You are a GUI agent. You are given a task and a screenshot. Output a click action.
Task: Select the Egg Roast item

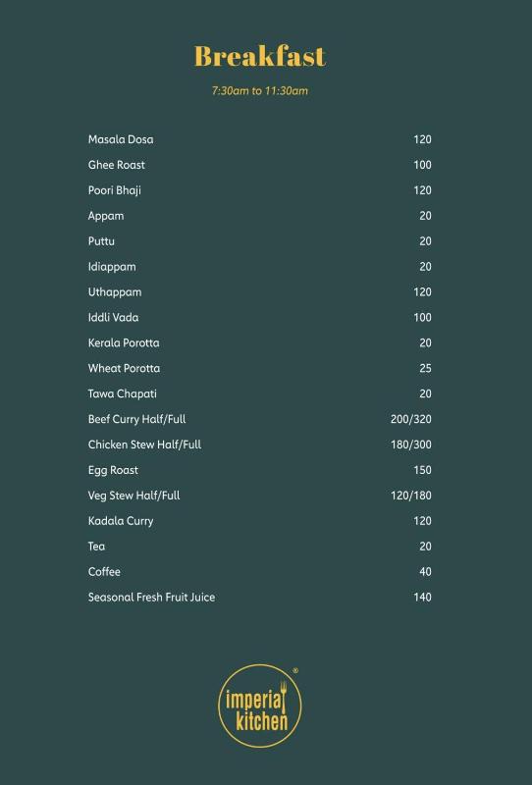click(113, 470)
